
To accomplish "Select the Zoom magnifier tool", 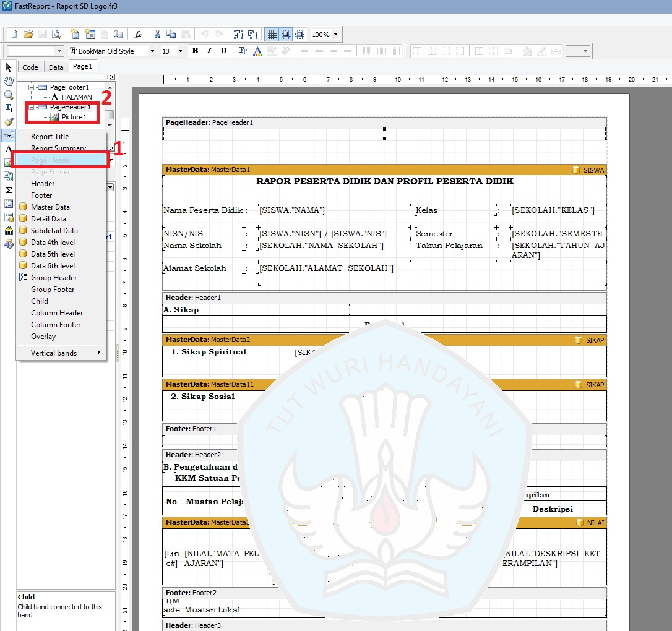I will coord(9,95).
